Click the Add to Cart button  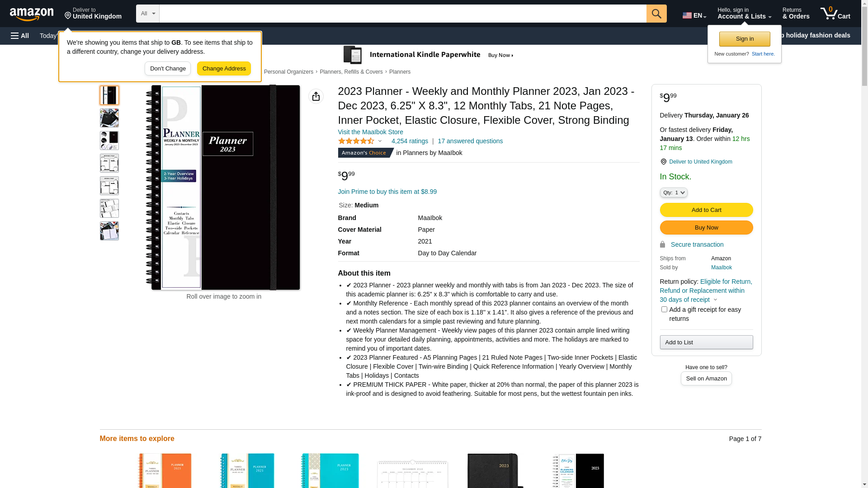coord(706,210)
